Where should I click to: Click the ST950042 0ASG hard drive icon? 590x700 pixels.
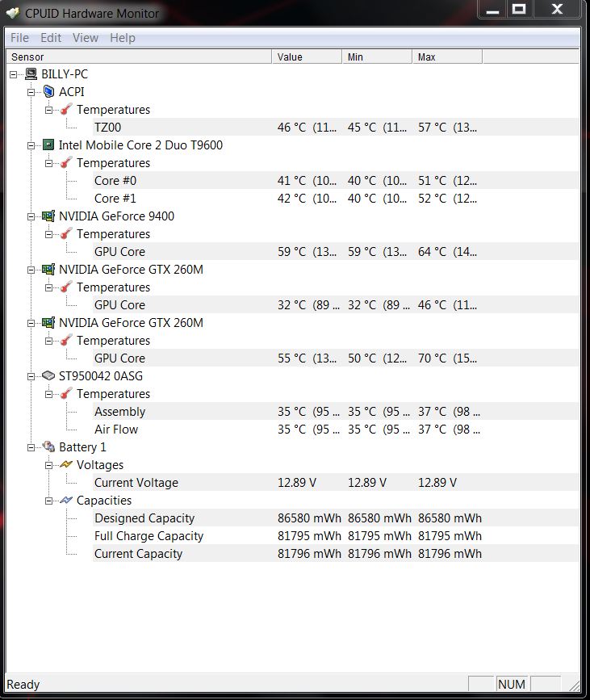tap(48, 376)
